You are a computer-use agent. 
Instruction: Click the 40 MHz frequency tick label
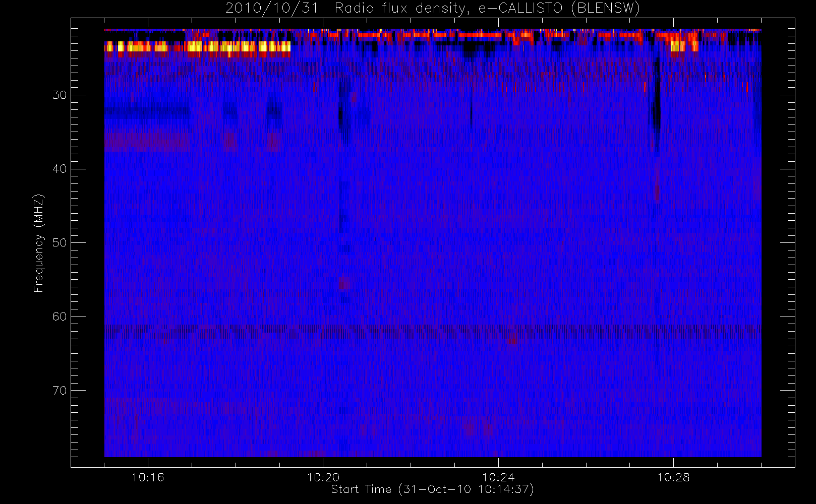[59, 169]
